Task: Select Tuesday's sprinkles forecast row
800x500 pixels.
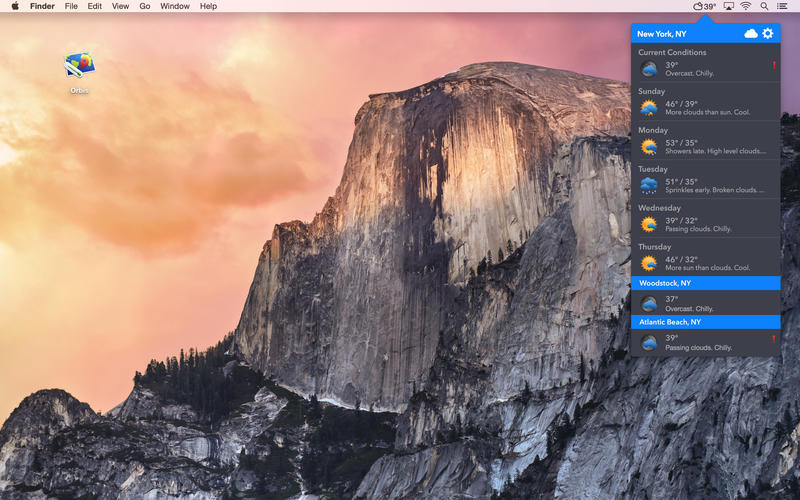Action: 705,180
